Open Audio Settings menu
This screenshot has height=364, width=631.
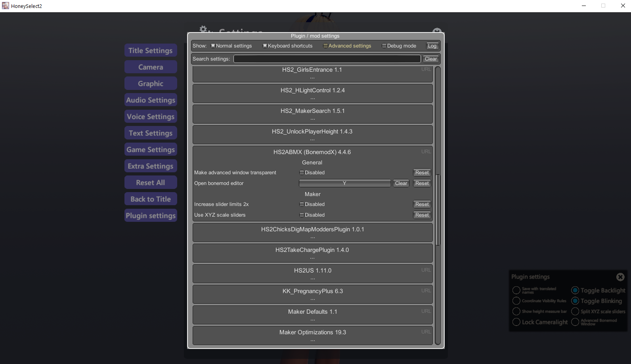[x=151, y=100]
